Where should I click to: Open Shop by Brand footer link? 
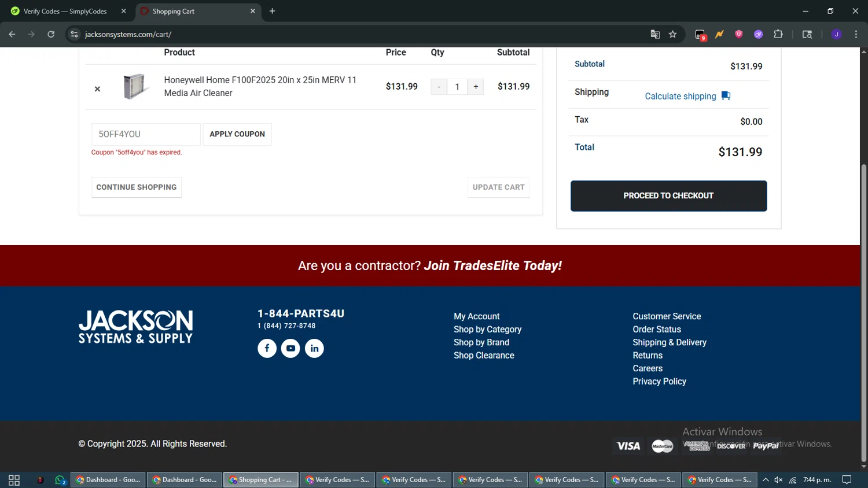tap(481, 342)
